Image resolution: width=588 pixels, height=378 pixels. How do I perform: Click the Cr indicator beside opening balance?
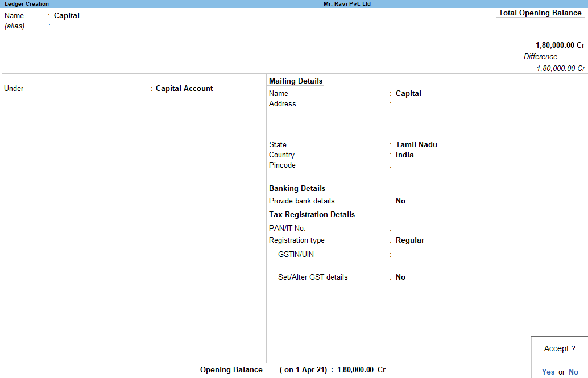(382, 370)
